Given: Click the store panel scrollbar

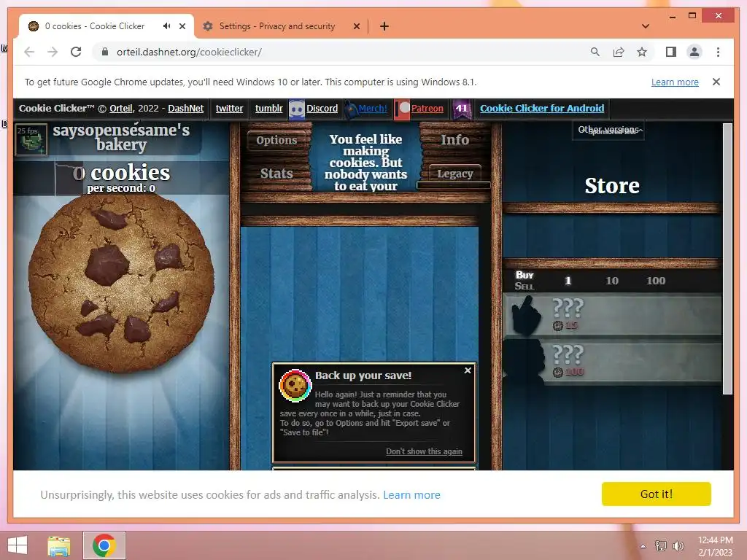Looking at the screenshot, I should point(727,259).
